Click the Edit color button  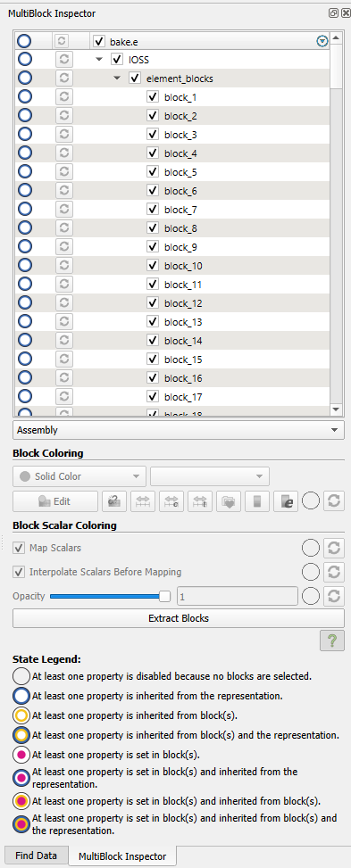coord(55,501)
